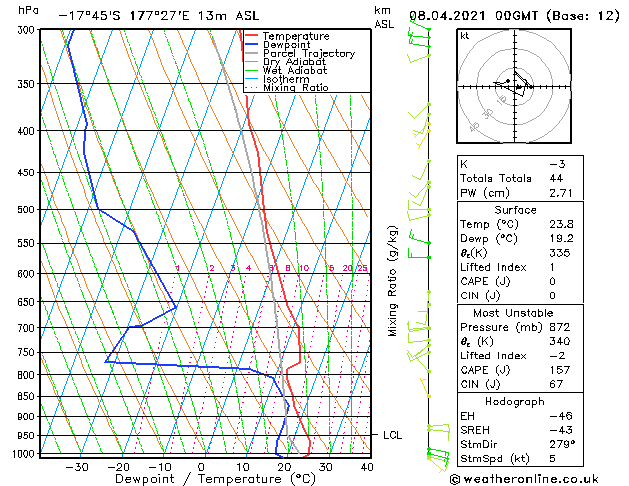Click the 'PW (cm)' value 2.71
The height and width of the screenshot is (486, 629).
pos(561,193)
